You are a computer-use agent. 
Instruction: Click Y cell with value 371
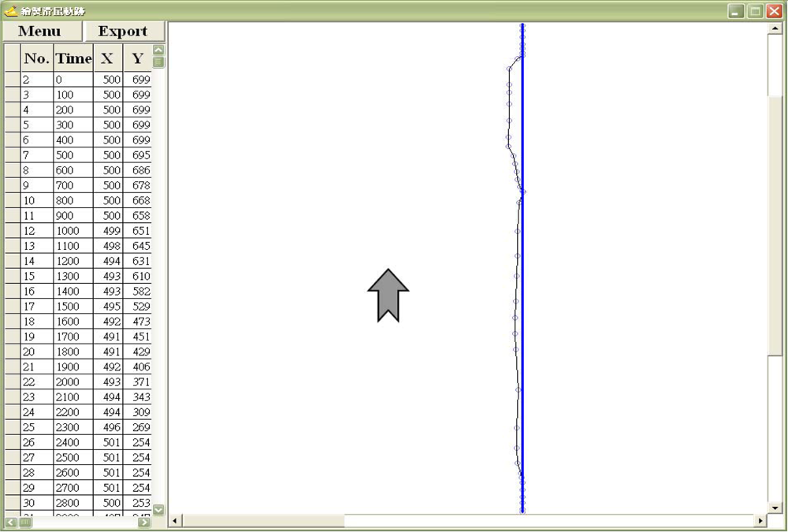(x=137, y=381)
